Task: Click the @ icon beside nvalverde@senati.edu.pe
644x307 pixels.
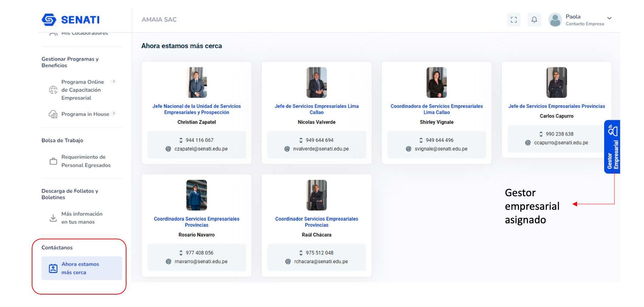Action: tap(287, 149)
